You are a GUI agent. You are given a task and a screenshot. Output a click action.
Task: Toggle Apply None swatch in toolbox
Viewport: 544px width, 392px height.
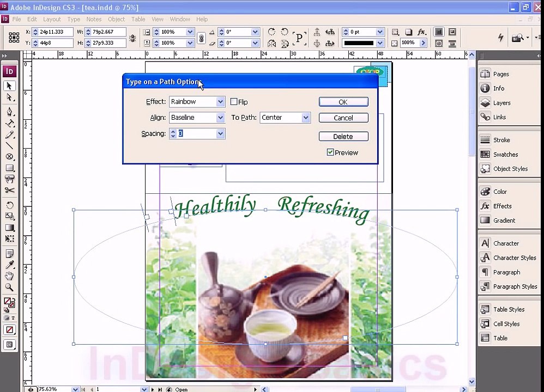[9, 329]
